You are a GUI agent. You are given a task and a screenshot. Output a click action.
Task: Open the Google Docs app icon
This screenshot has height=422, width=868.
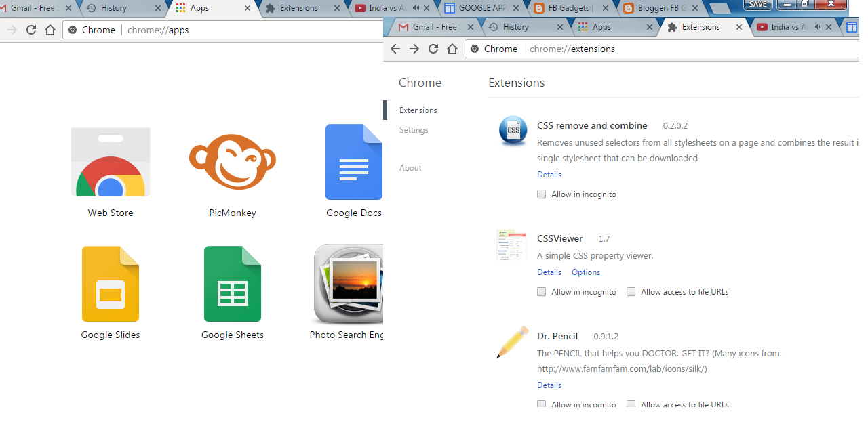354,162
